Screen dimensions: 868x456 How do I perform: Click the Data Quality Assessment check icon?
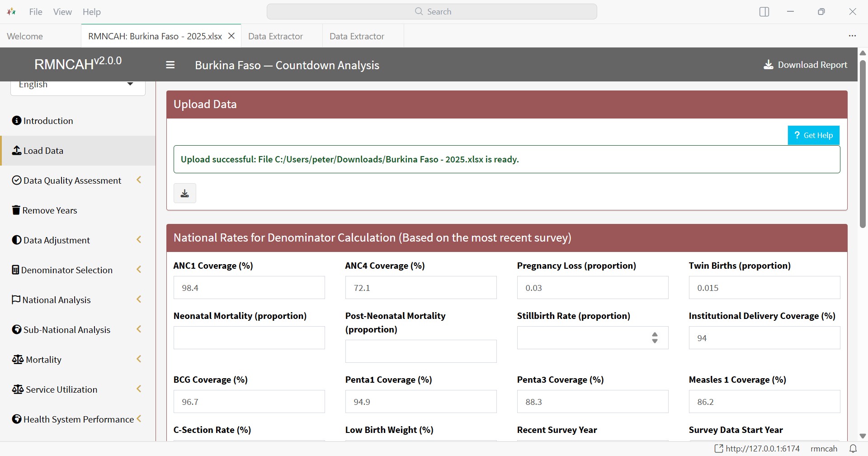[17, 180]
